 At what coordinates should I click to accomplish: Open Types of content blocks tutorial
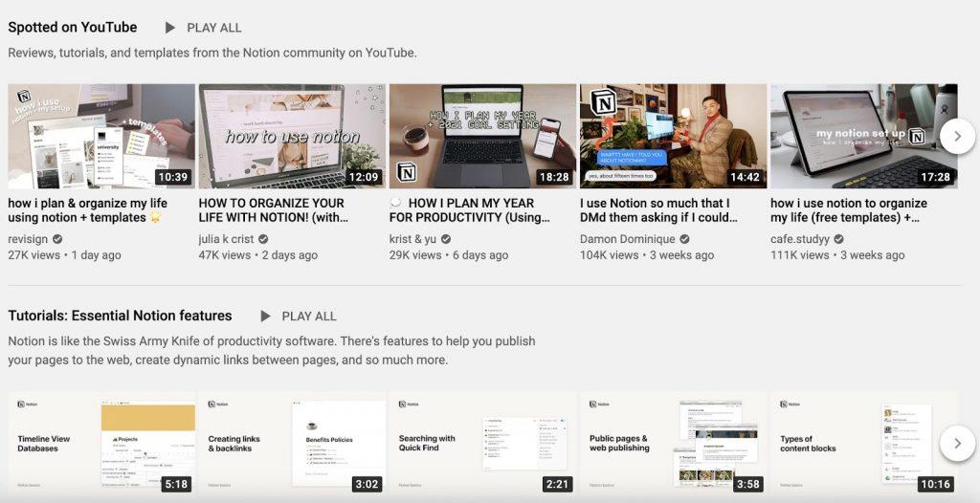point(863,444)
